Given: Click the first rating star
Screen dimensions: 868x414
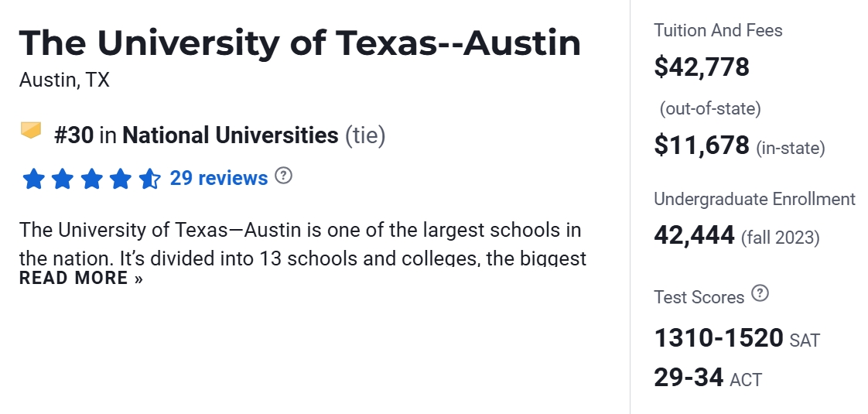Looking at the screenshot, I should [33, 180].
